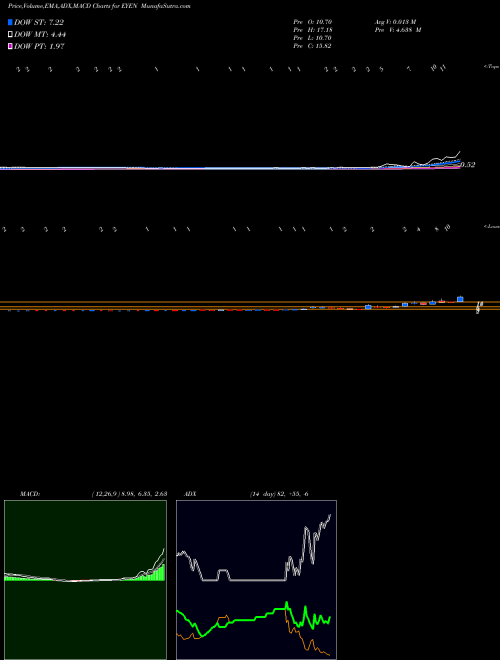Image resolution: width=500 pixels, height=660 pixels.
Task: Click the 'MACD:' indicator label
Action: pos(30,494)
